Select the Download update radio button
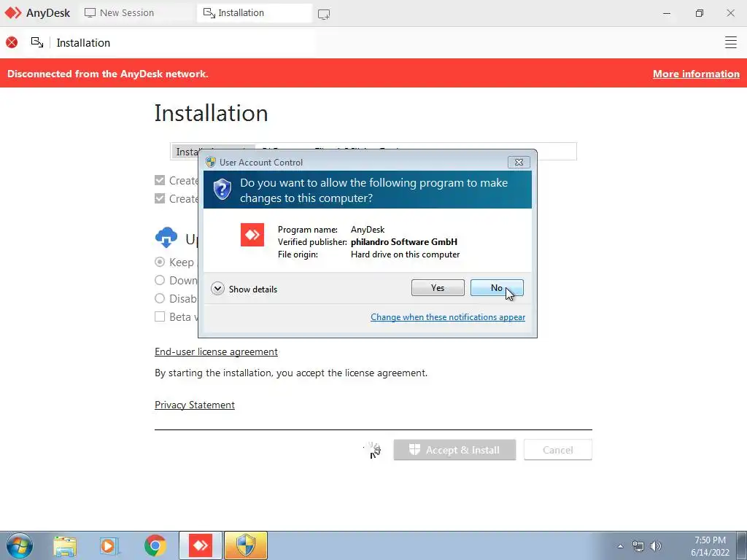 160,280
